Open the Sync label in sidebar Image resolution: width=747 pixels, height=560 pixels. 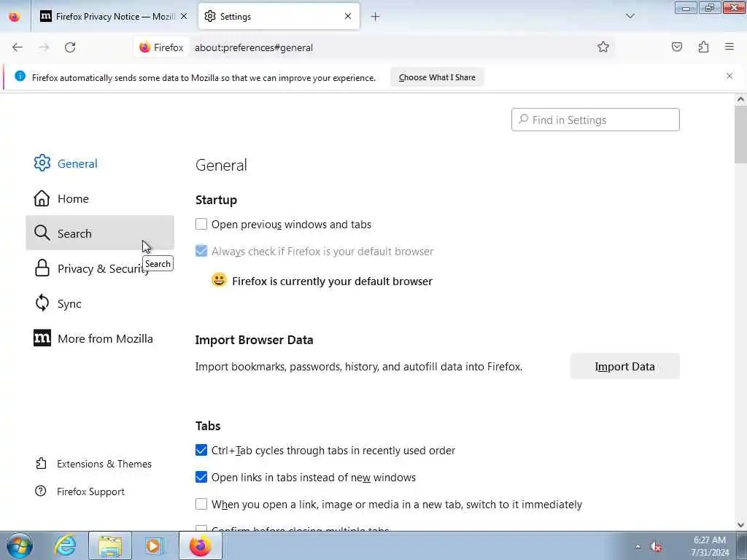(x=69, y=304)
